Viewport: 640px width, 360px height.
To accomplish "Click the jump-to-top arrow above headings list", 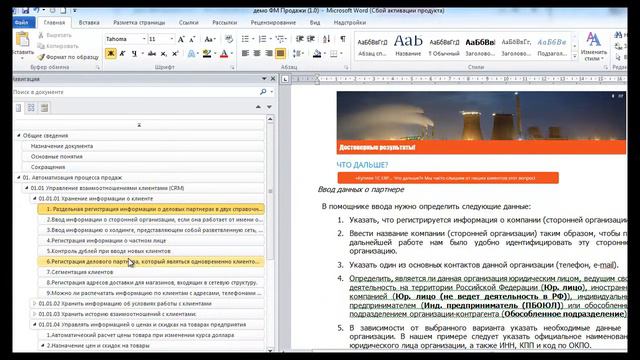I will [139, 125].
